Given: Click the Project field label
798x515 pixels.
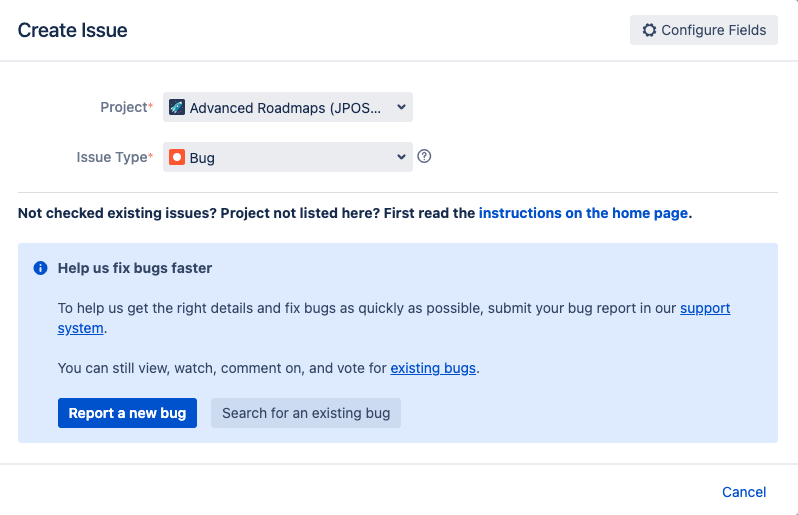Looking at the screenshot, I should pyautogui.click(x=126, y=107).
